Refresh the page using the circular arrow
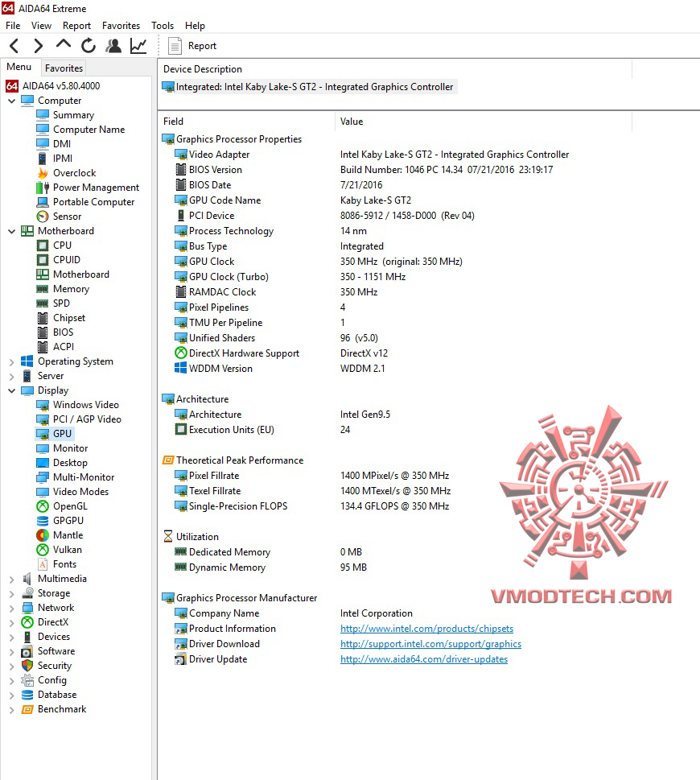The height and width of the screenshot is (780, 700). [89, 46]
